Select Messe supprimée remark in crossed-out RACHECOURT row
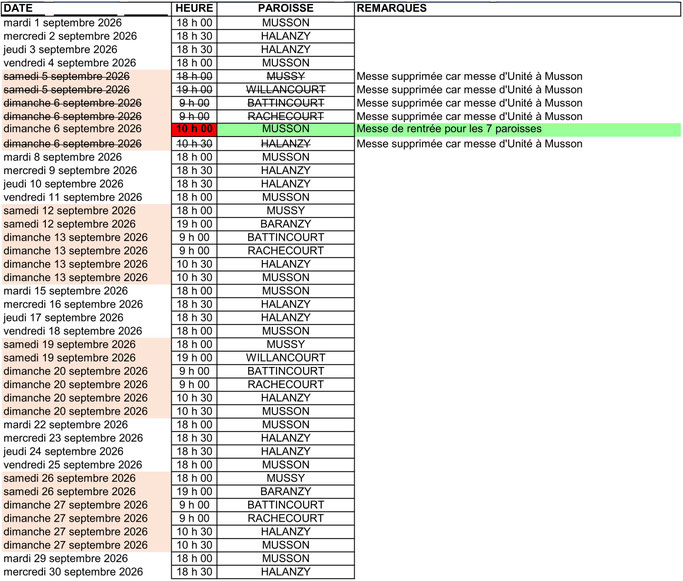 pos(470,117)
